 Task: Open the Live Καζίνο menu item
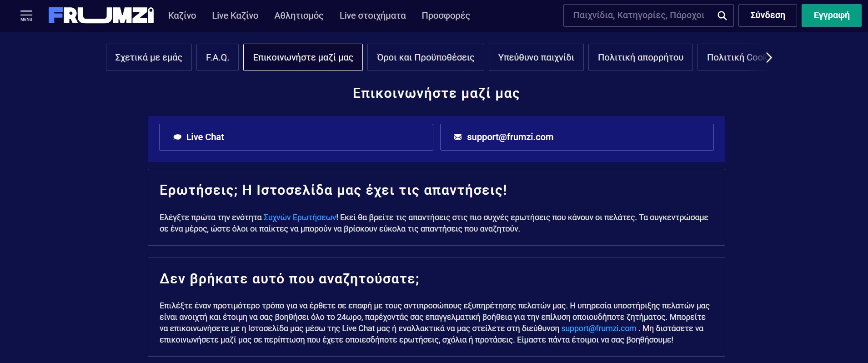click(235, 15)
